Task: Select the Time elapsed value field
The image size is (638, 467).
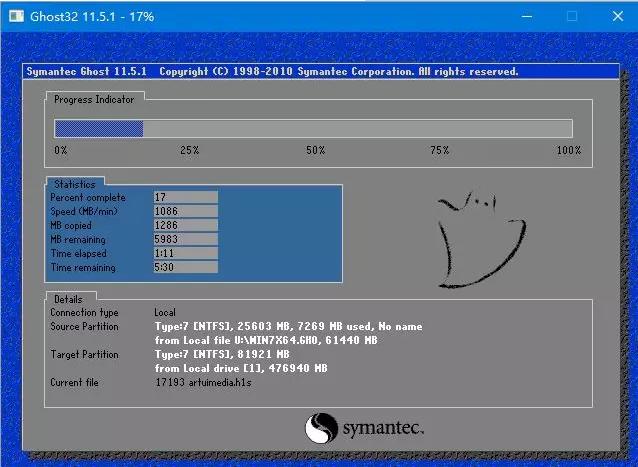Action: 185,253
